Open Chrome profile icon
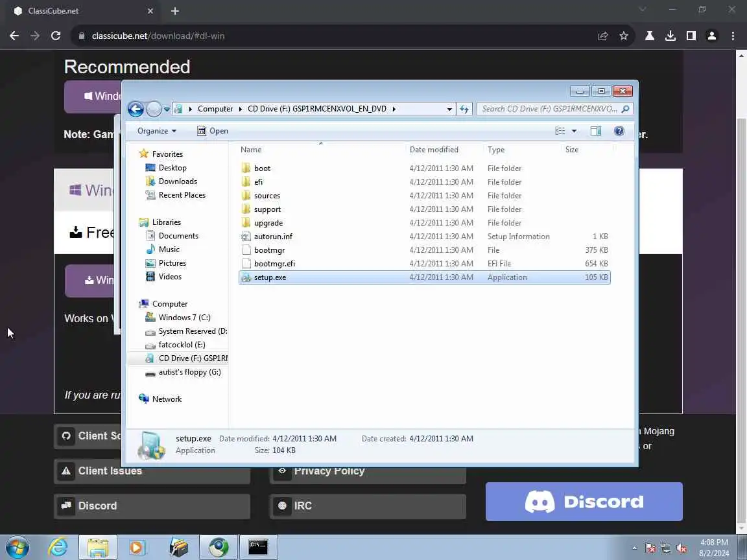Image resolution: width=747 pixels, height=560 pixels. tap(712, 36)
